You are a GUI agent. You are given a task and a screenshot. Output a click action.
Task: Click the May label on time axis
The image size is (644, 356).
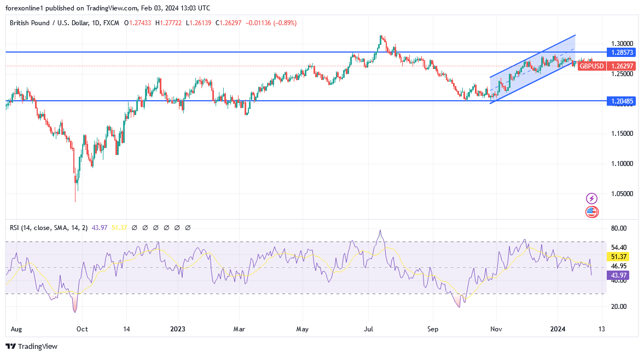[x=302, y=329]
